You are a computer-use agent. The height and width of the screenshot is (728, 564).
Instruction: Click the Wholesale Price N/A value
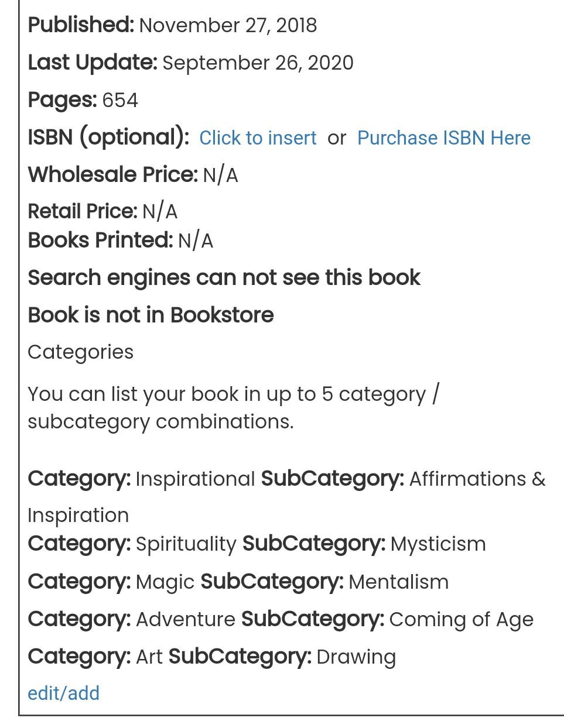220,176
